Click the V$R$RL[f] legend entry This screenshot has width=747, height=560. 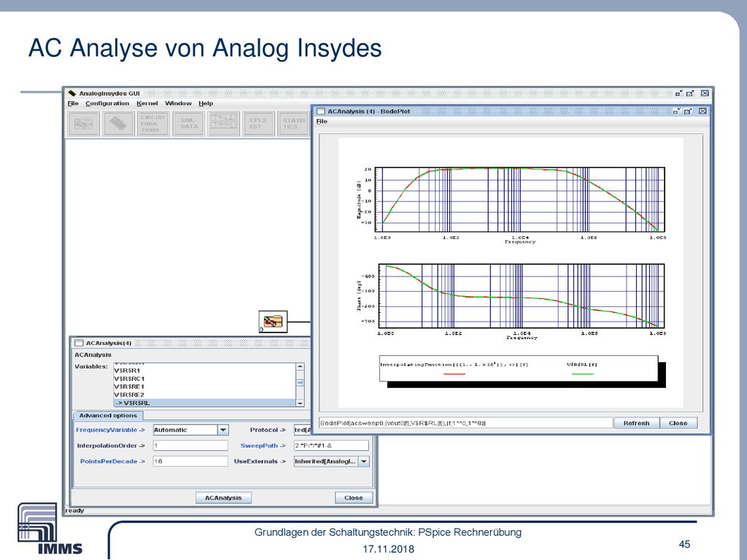(x=582, y=367)
